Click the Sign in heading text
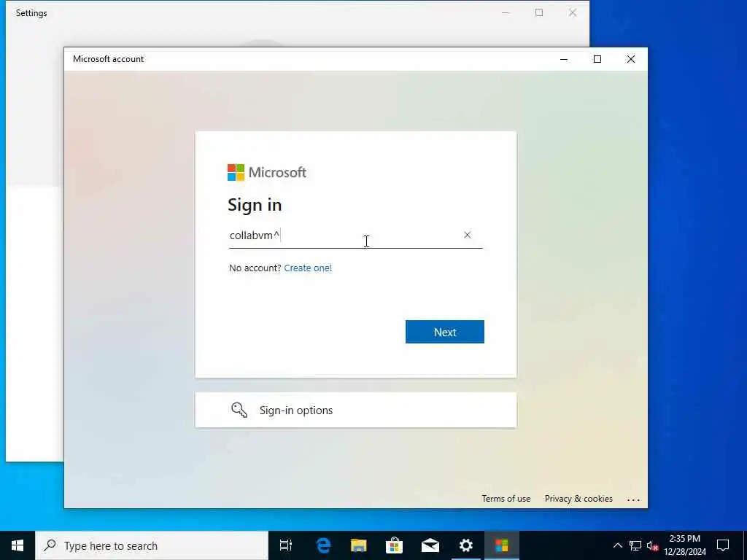Image resolution: width=747 pixels, height=560 pixels. tap(255, 205)
